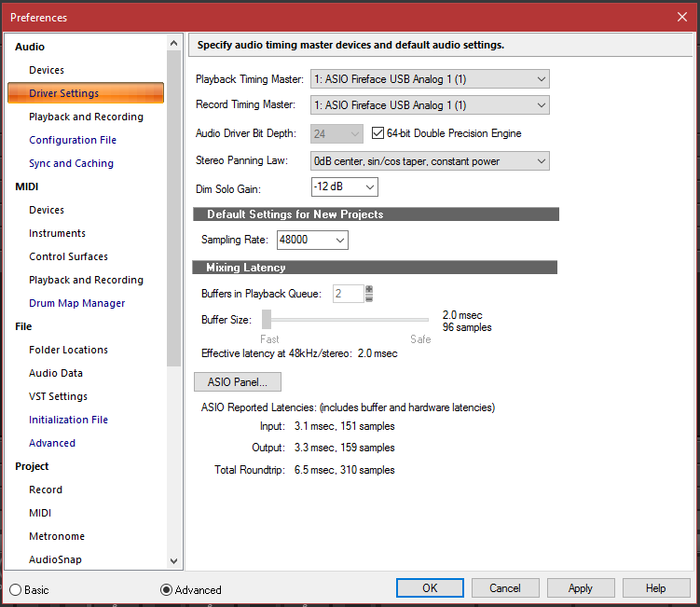Click the sidebar vertical scrollbar thumb
This screenshot has height=607, width=700.
click(173, 205)
